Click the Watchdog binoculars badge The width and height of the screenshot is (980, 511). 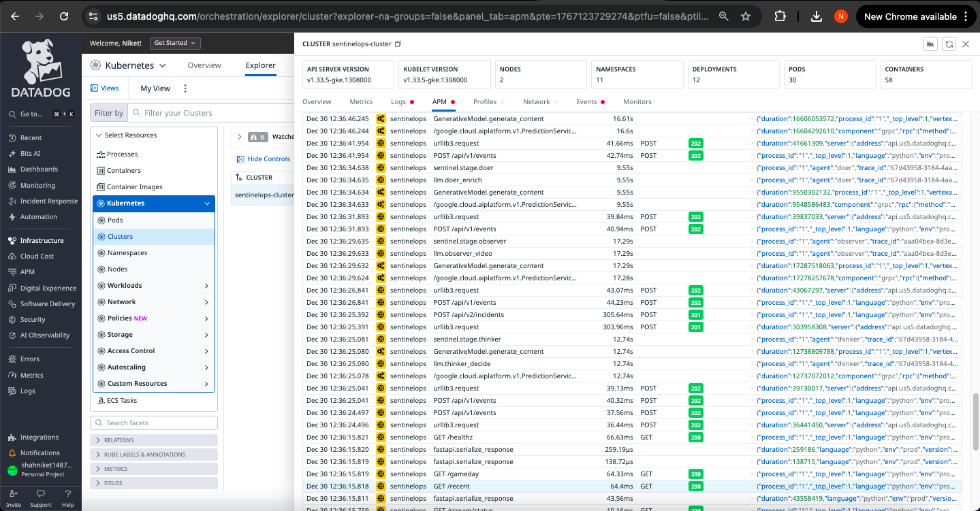coord(257,137)
